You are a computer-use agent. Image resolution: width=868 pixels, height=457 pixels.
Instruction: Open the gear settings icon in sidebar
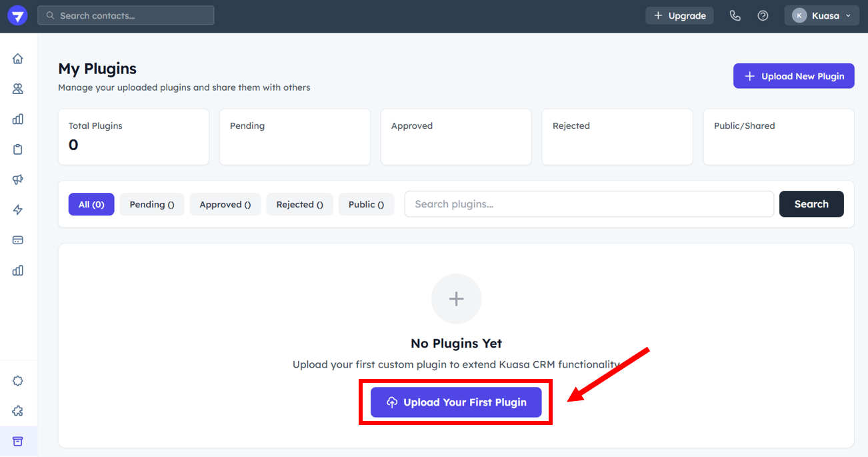[x=18, y=381]
